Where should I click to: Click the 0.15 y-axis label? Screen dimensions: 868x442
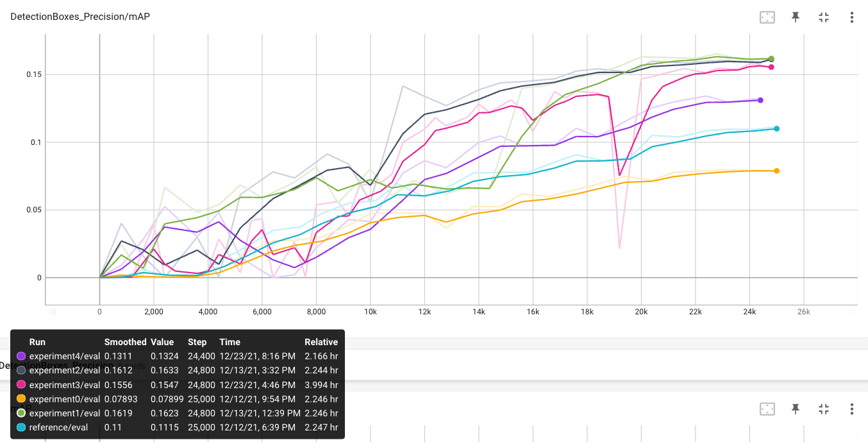34,74
